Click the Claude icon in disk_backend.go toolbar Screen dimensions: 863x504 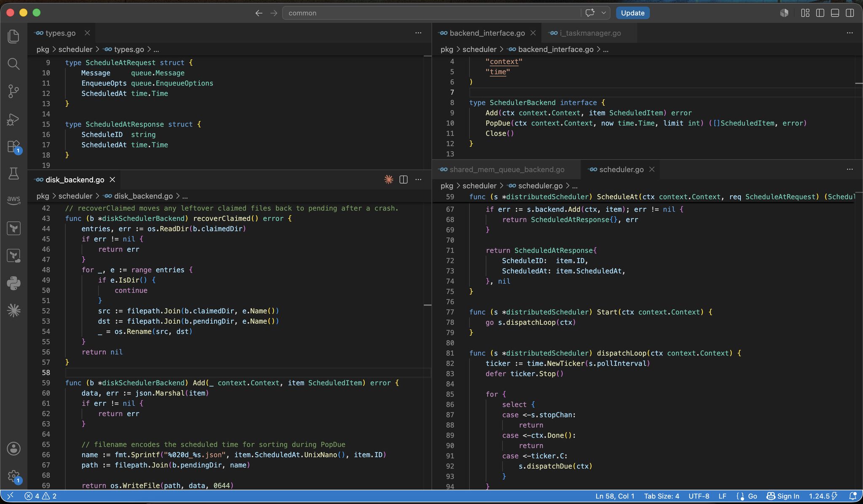pos(389,180)
